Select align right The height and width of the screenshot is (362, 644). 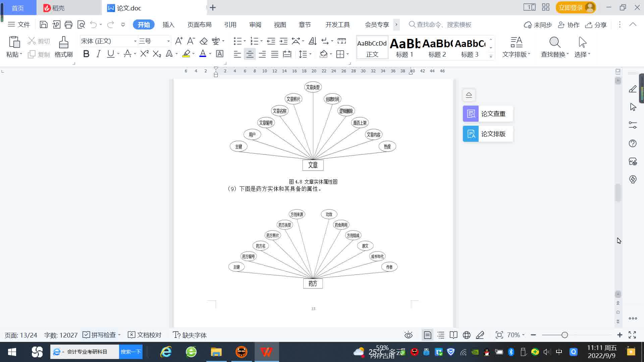click(x=262, y=54)
